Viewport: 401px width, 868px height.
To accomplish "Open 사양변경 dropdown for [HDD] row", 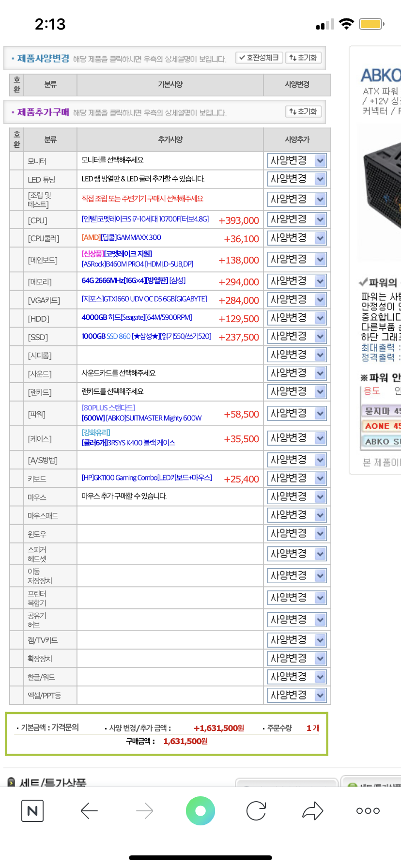I will click(297, 318).
